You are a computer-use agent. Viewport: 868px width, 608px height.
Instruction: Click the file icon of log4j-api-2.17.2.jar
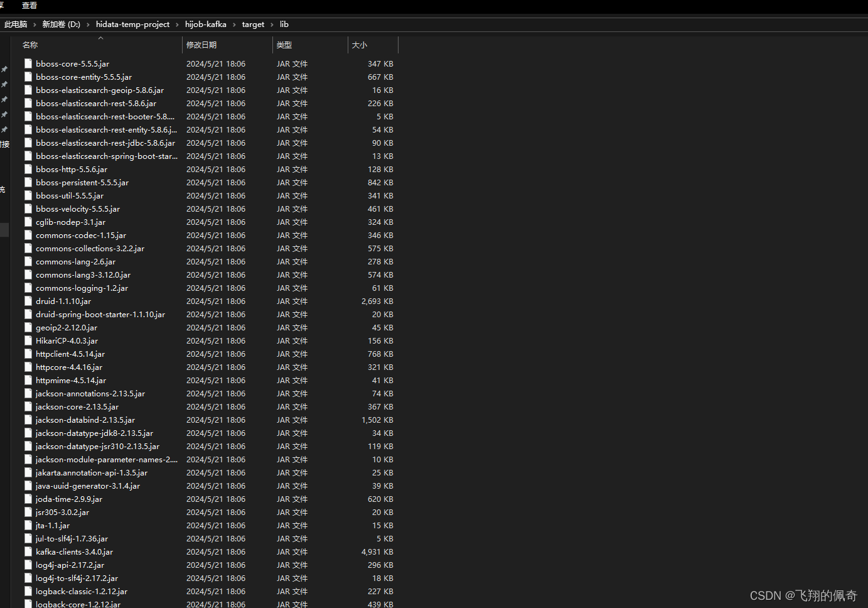pyautogui.click(x=28, y=565)
